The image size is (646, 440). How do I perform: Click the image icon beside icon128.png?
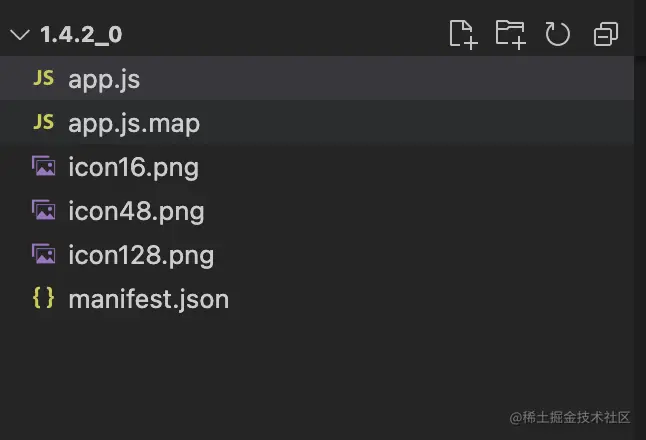tap(43, 255)
